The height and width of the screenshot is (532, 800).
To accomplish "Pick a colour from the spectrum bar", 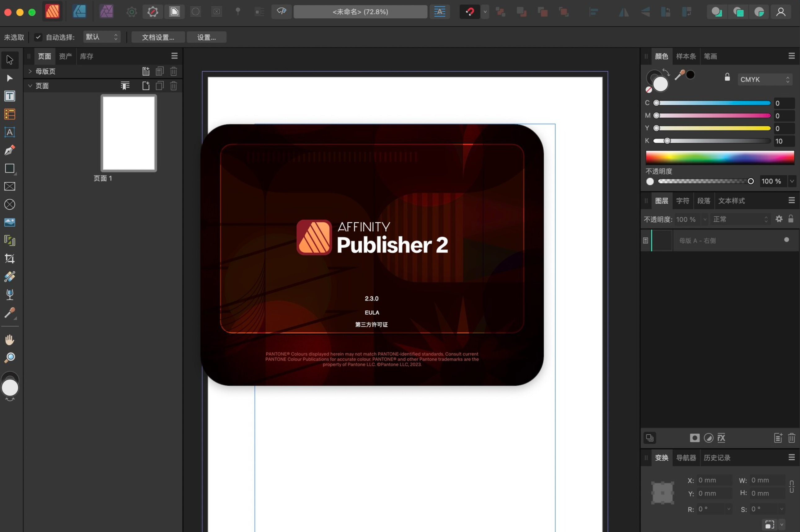I will (x=720, y=157).
